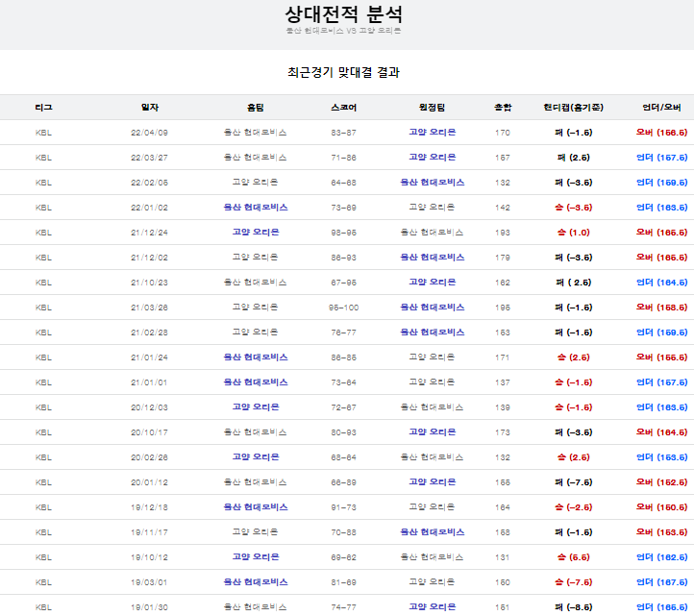Screen dimensions: 694x616
Task: Click total 131 cell
Action: tap(503, 557)
